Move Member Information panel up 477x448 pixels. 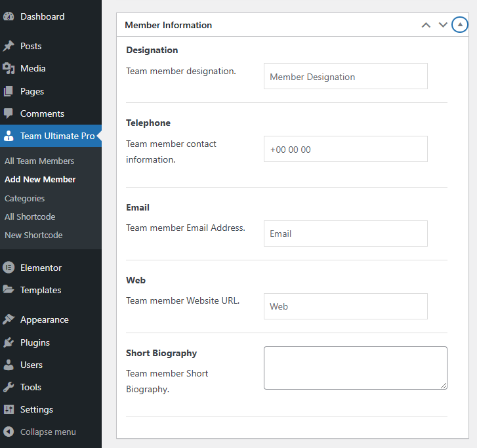(426, 25)
